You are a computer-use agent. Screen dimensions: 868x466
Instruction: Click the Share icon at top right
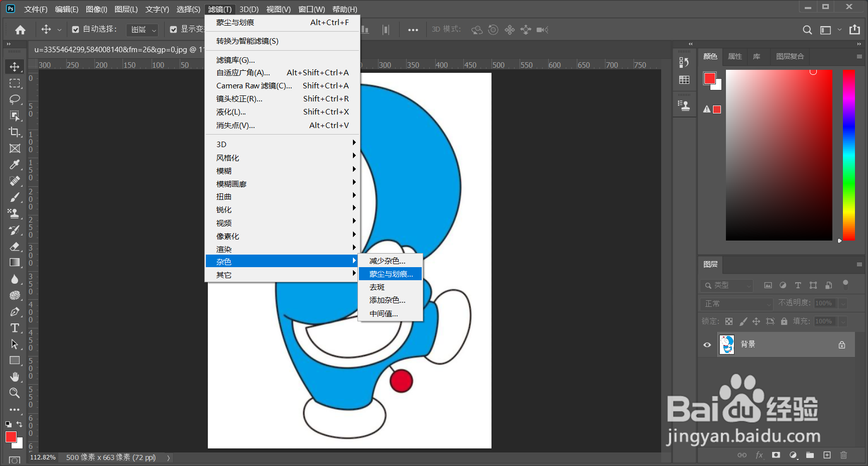[854, 30]
